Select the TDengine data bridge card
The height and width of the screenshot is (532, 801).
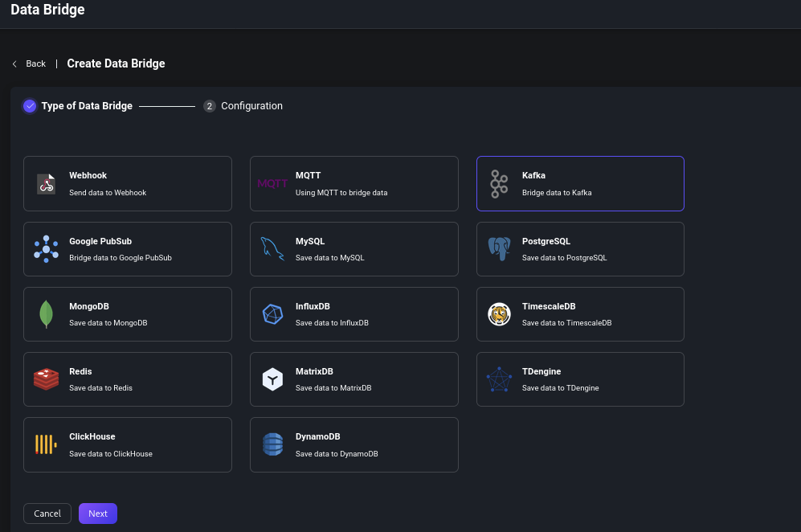(580, 379)
